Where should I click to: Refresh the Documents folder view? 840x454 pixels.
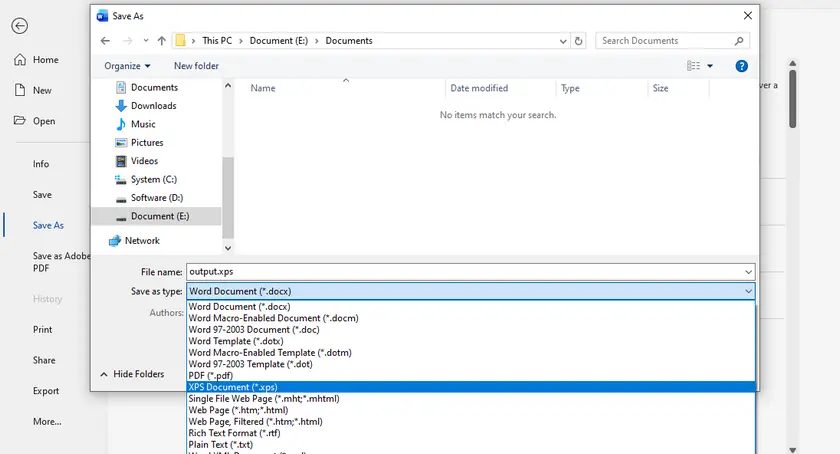click(x=579, y=41)
